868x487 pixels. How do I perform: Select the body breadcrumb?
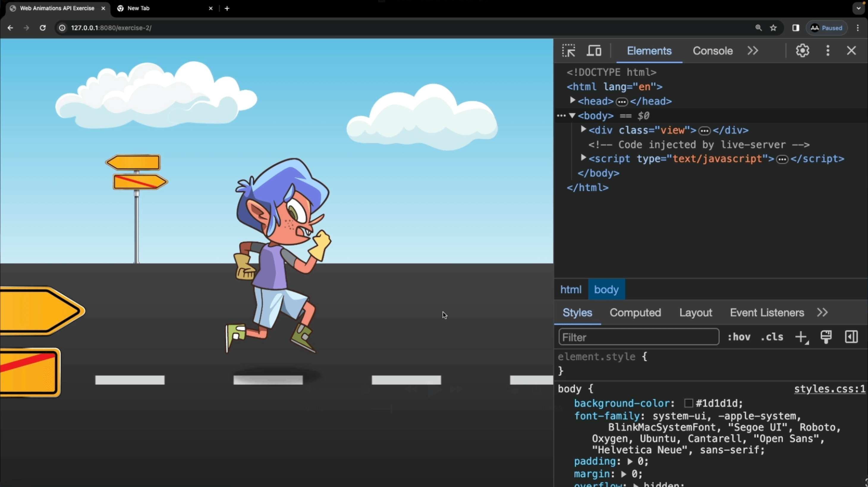(606, 289)
